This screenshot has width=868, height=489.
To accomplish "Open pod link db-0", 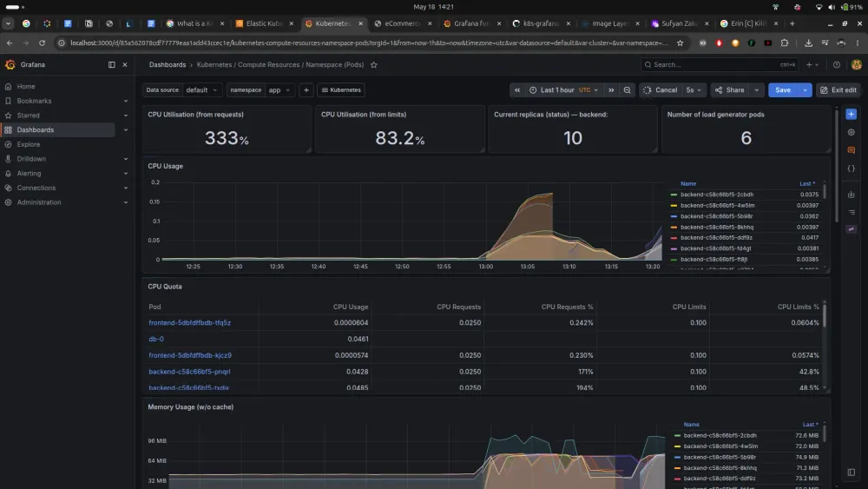I will coord(156,339).
